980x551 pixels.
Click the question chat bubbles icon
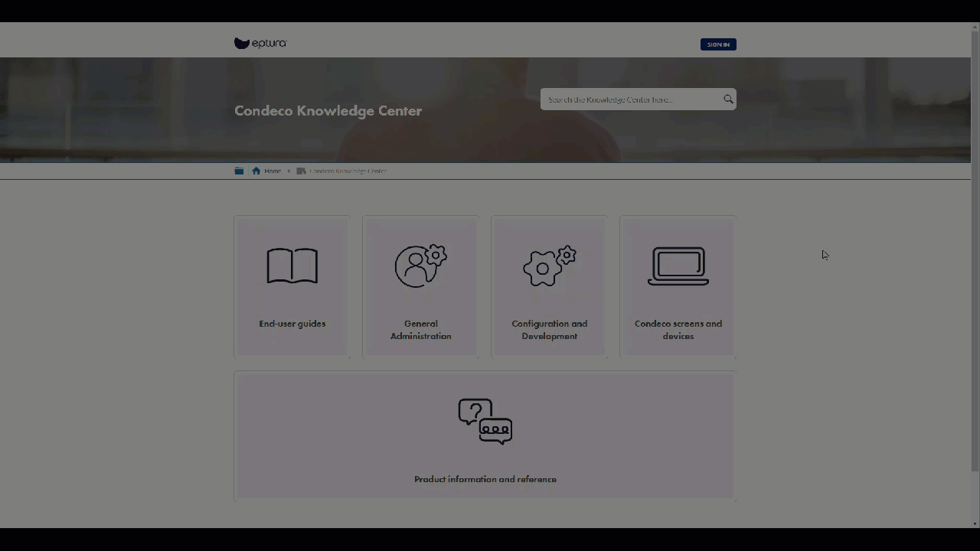(x=485, y=422)
